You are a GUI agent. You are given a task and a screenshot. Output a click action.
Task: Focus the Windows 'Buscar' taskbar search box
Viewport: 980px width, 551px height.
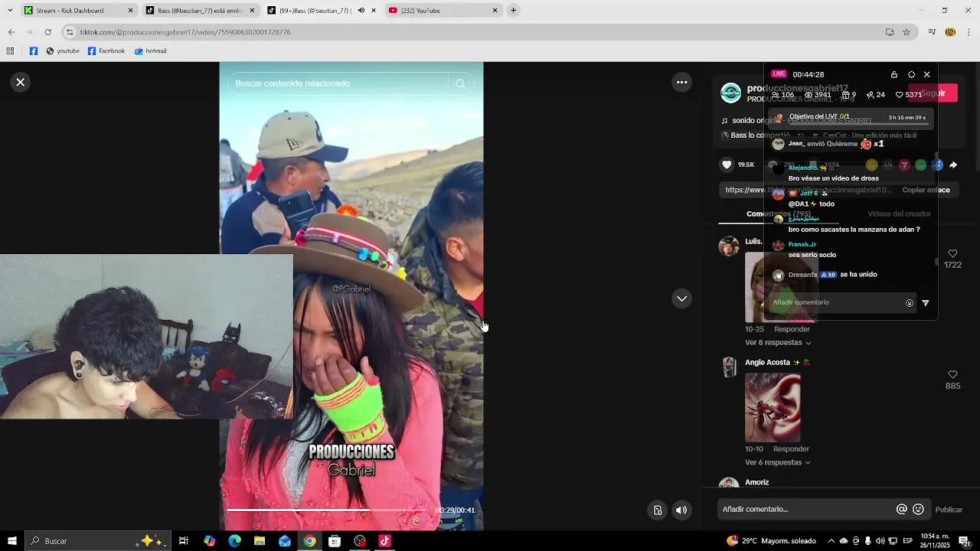tap(98, 541)
